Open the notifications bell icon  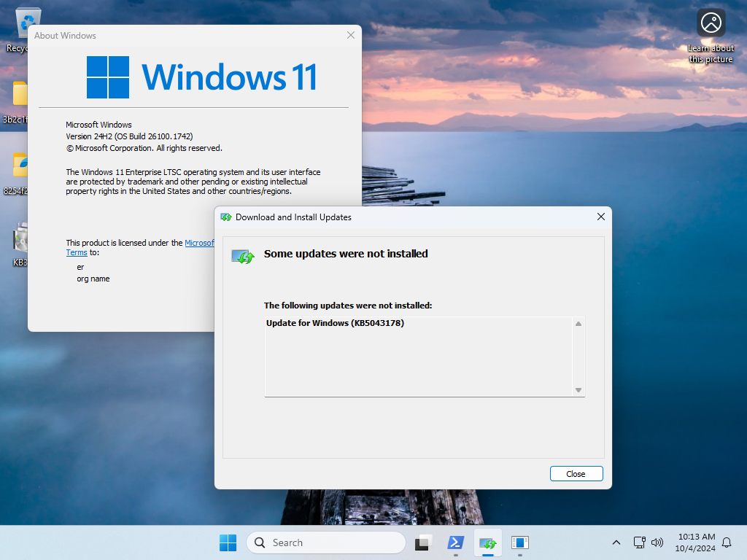click(727, 542)
